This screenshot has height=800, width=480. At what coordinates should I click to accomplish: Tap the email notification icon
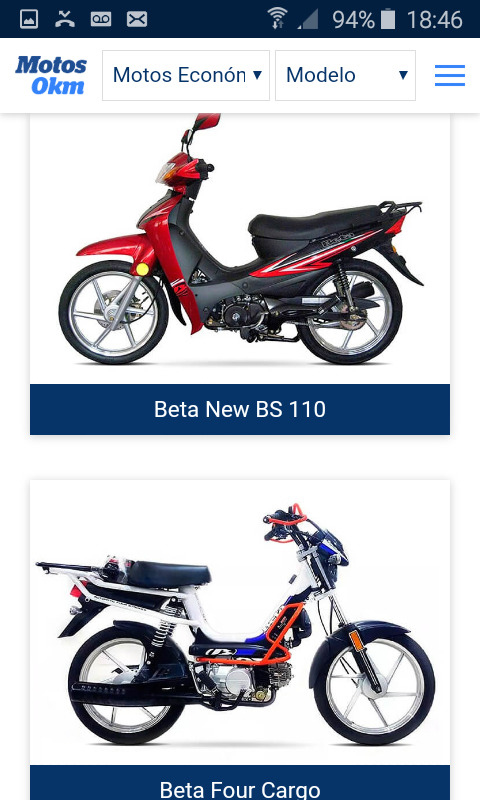tap(137, 19)
